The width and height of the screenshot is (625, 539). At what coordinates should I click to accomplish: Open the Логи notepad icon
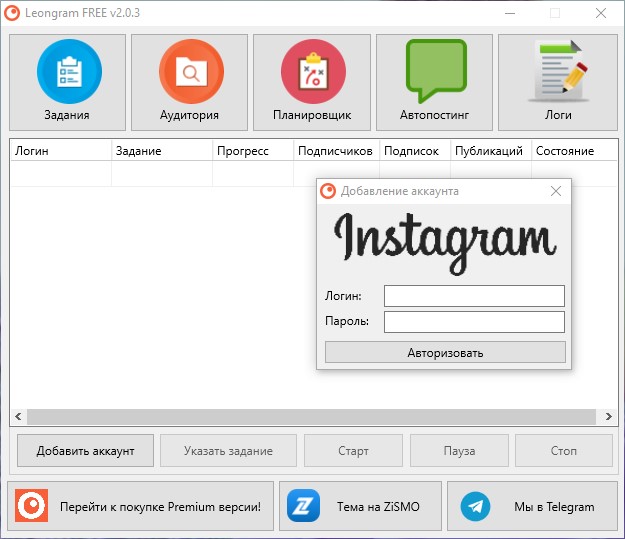pos(558,72)
